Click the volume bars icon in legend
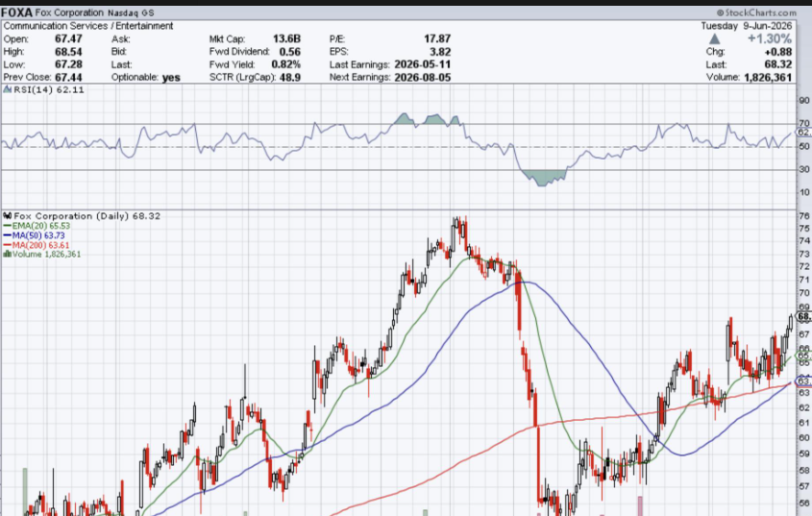 [8, 254]
